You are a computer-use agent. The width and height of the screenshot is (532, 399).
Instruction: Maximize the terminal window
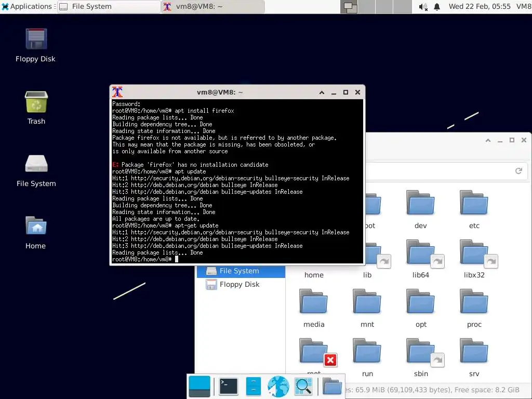(345, 92)
